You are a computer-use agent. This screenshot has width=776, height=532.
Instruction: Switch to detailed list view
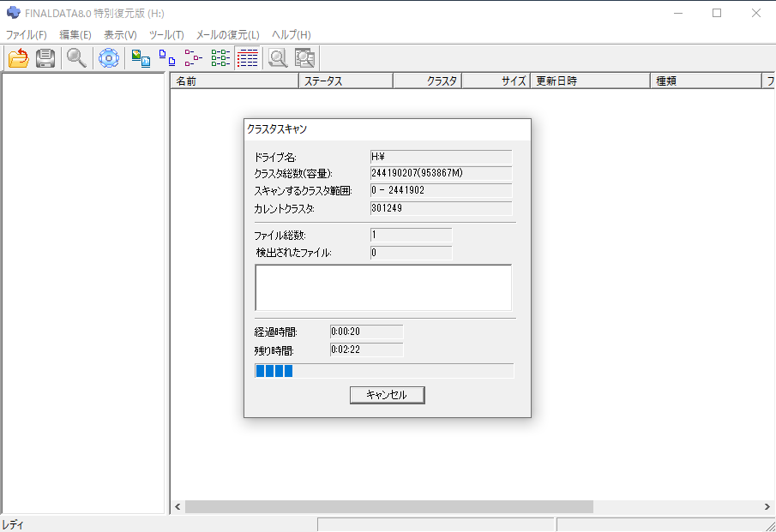(248, 57)
